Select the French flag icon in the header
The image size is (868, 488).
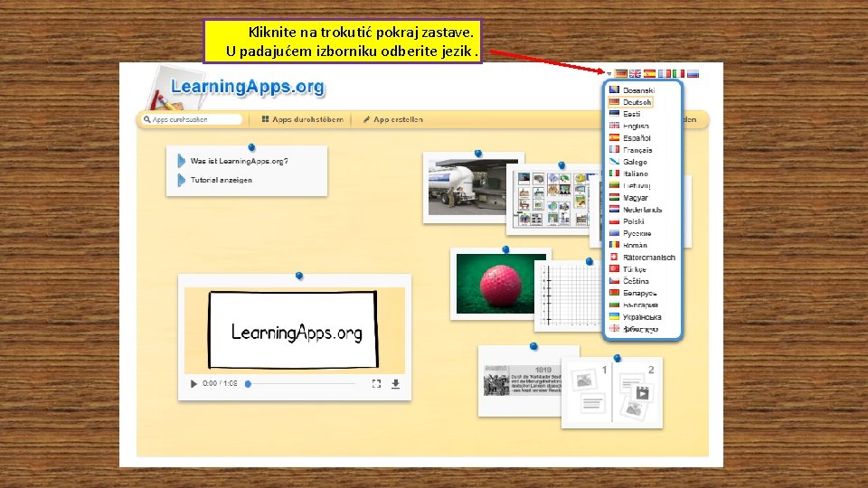pos(665,73)
